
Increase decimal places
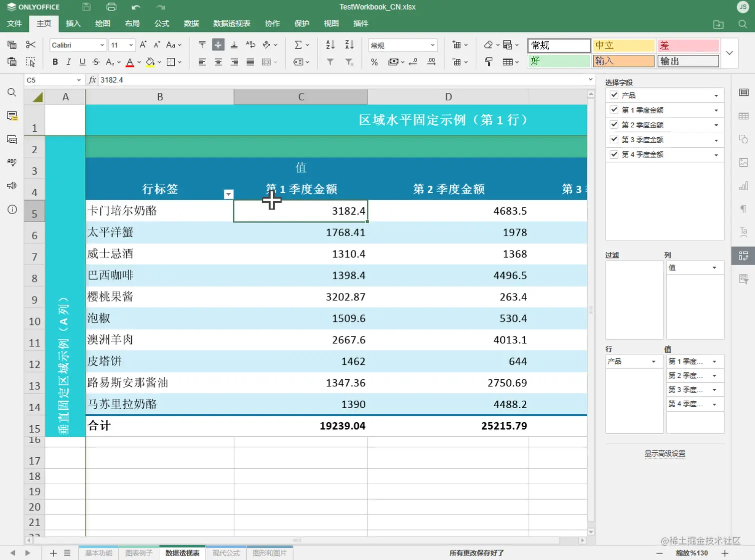(431, 62)
